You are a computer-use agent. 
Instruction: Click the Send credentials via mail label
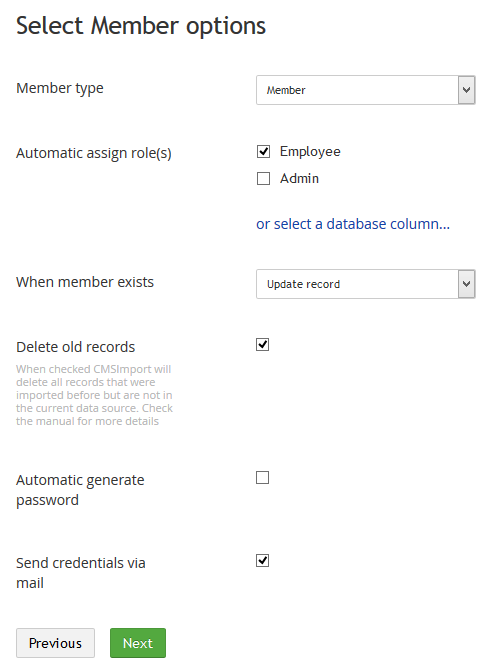[81, 573]
